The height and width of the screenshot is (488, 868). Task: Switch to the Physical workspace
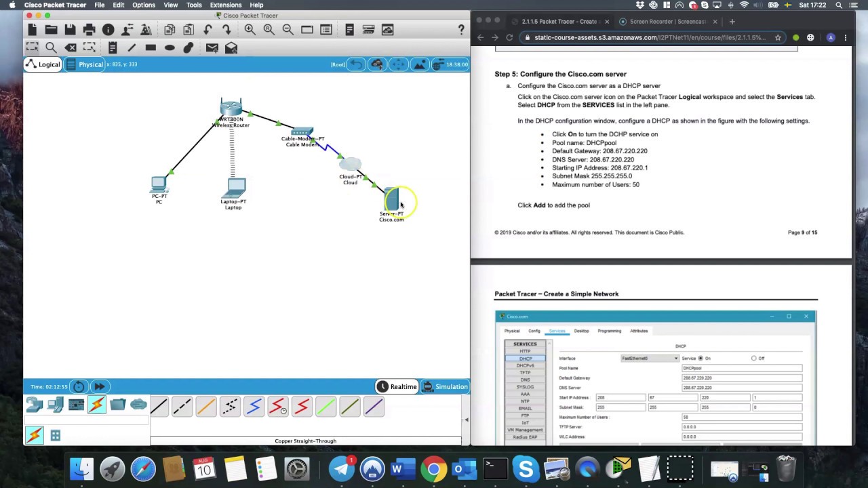pyautogui.click(x=85, y=64)
